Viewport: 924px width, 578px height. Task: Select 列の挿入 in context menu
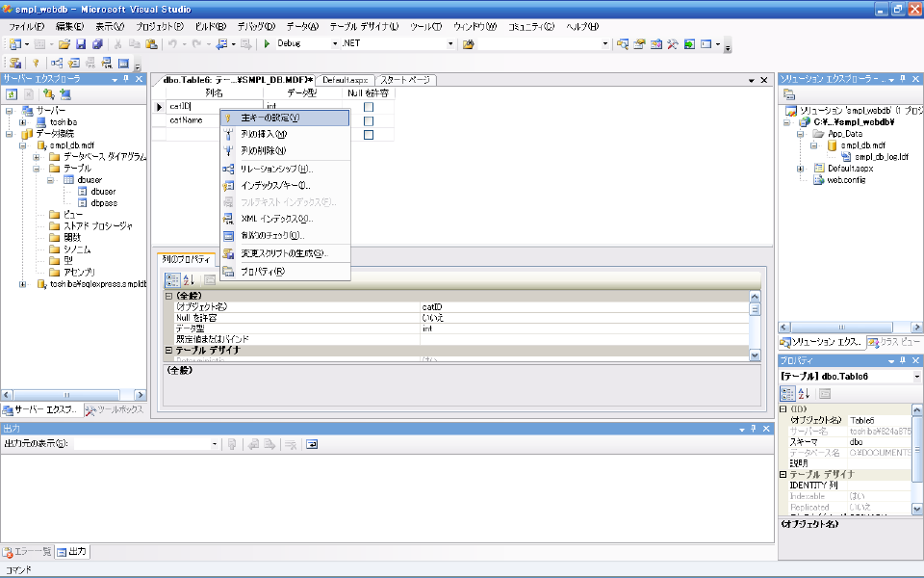pos(285,135)
